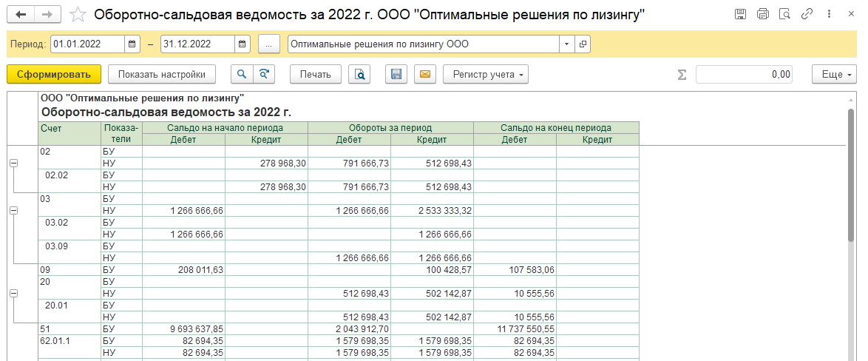Viewport: 868px width, 361px height.
Task: Click the printer icon in title bar
Action: click(764, 15)
